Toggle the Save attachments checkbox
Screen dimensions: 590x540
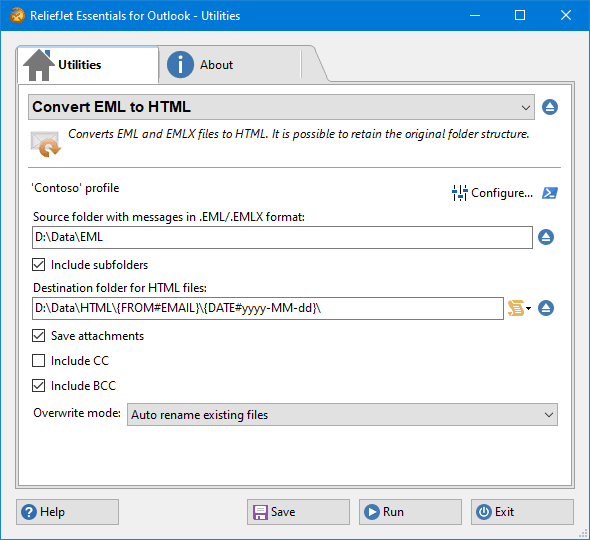pyautogui.click(x=38, y=336)
